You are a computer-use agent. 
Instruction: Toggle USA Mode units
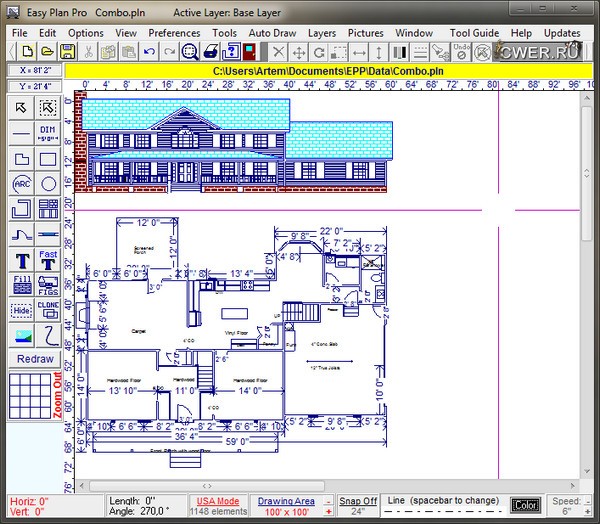click(217, 500)
